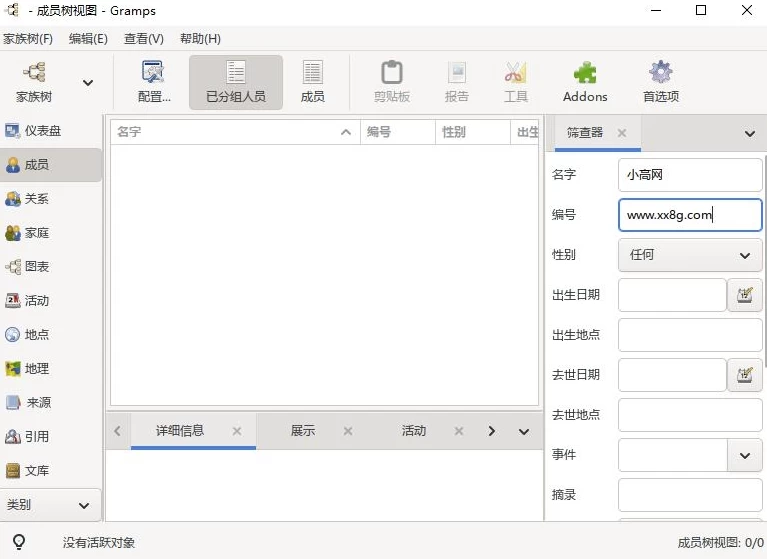767x559 pixels.
Task: Expand the 性别 gender dropdown
Action: 690,255
